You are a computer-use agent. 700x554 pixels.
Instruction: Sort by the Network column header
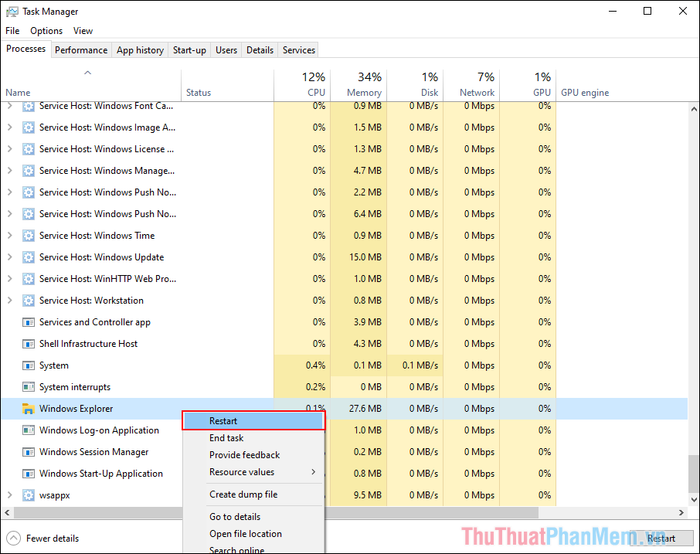pyautogui.click(x=471, y=85)
